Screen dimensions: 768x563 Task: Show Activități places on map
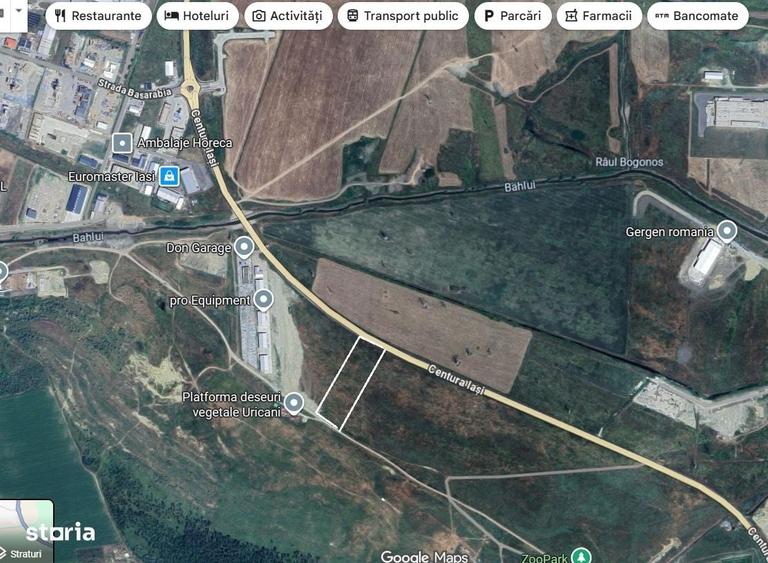[x=288, y=16]
